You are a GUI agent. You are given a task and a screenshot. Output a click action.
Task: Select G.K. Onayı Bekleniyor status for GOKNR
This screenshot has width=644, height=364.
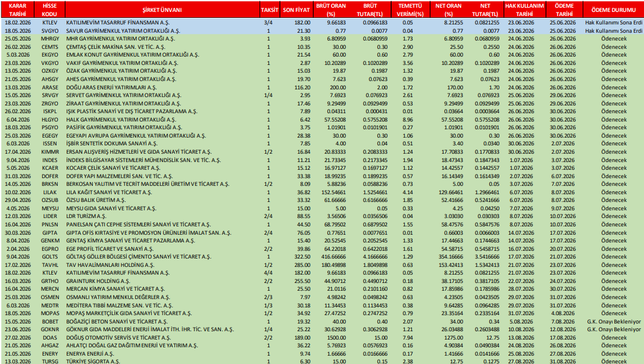tap(614, 329)
